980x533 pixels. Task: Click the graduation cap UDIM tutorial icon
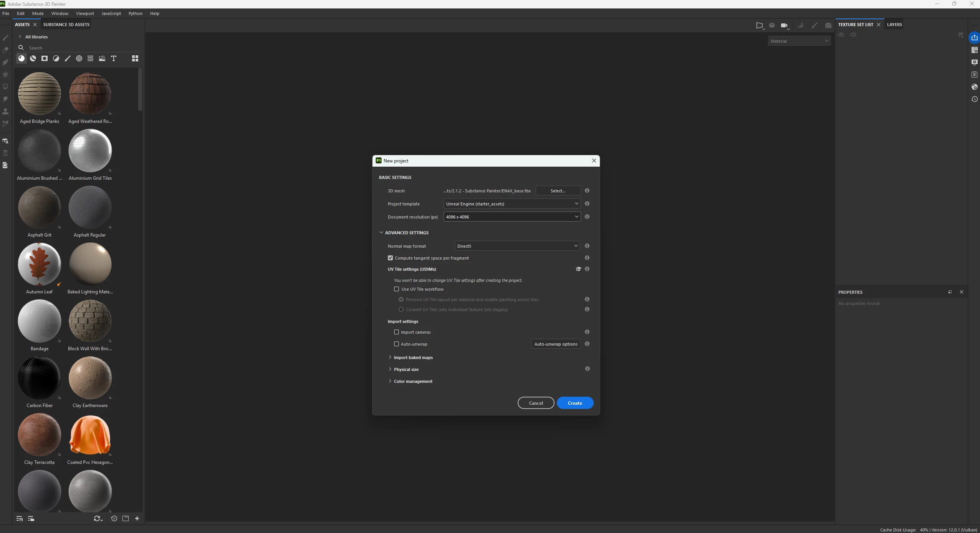tap(578, 269)
